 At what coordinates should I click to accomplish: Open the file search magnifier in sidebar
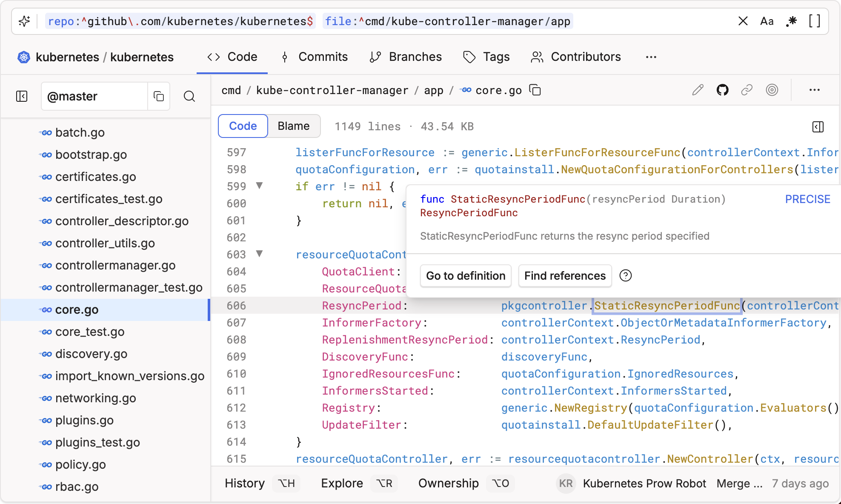[189, 96]
